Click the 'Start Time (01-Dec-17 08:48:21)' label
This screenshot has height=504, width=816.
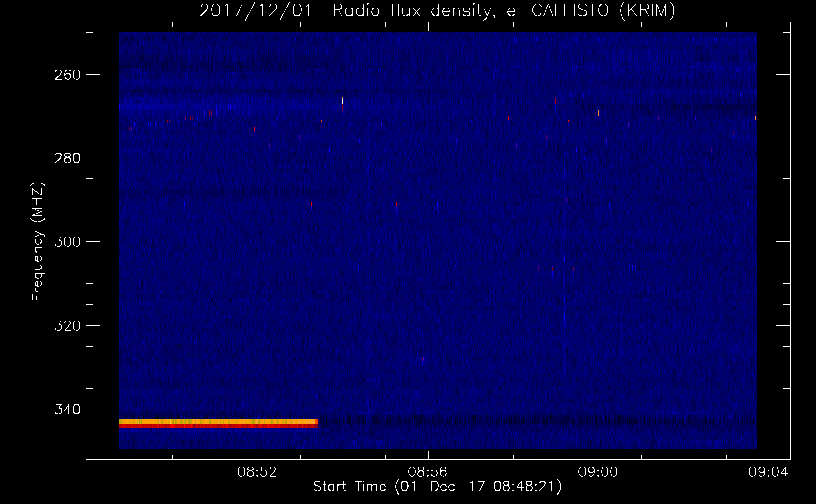pos(437,487)
